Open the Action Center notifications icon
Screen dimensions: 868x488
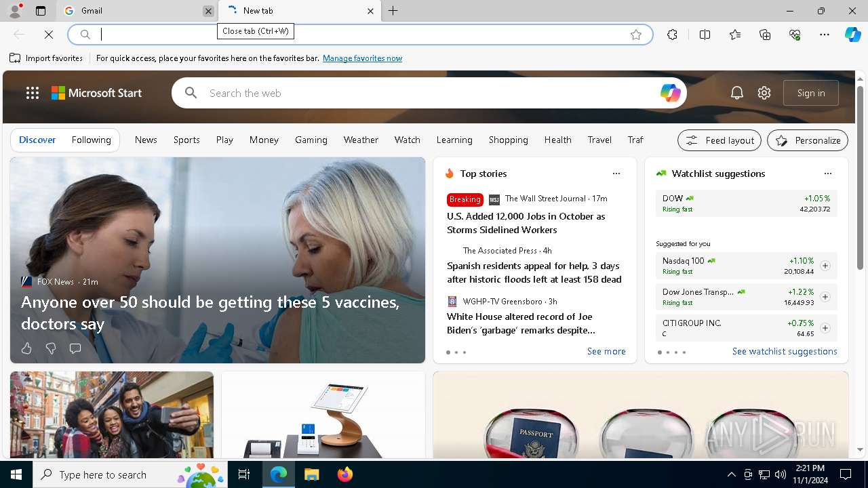pyautogui.click(x=846, y=474)
